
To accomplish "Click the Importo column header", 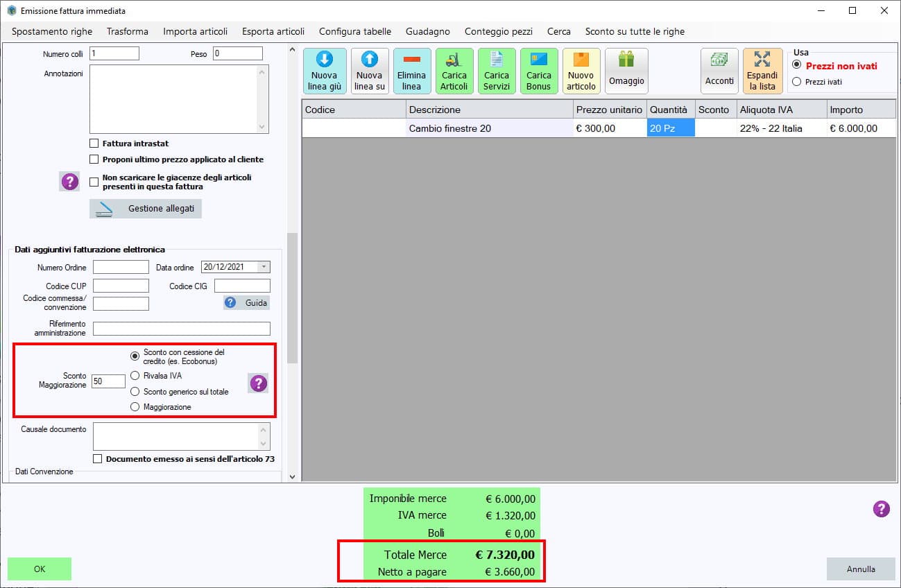I will (x=861, y=110).
